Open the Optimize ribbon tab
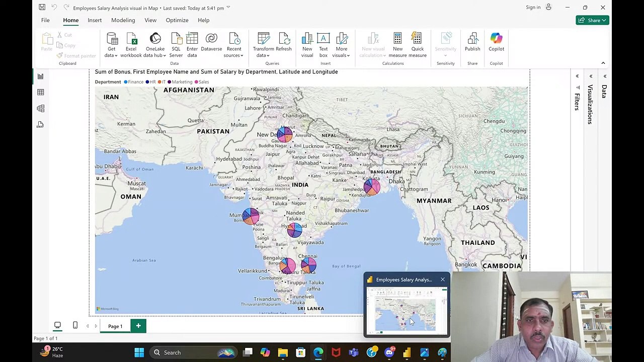Viewport: 644px width, 362px height. pos(177,20)
